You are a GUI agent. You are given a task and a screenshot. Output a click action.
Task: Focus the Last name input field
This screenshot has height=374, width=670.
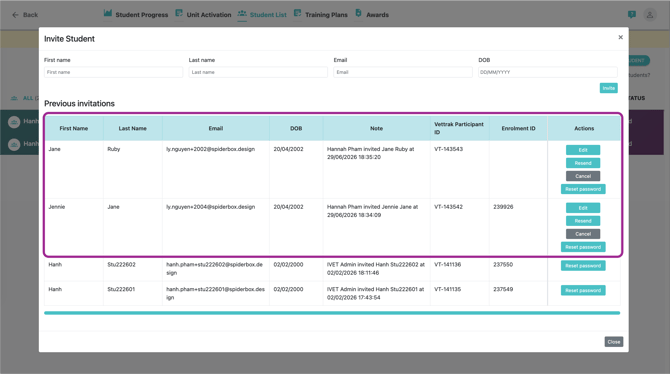tap(258, 72)
